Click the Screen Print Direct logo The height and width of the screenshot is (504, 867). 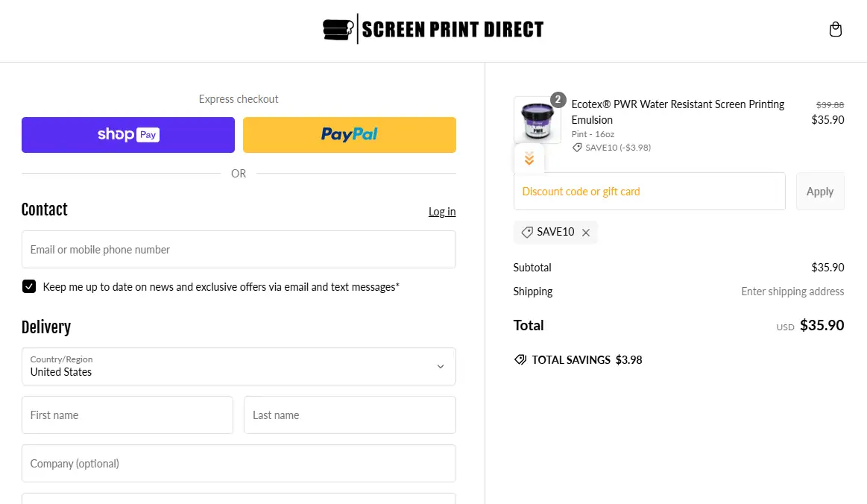(x=433, y=30)
